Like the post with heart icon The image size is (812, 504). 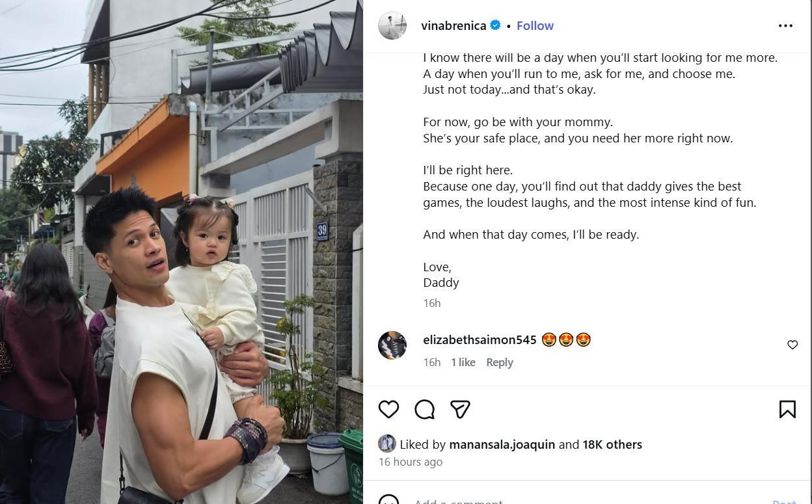tap(388, 409)
